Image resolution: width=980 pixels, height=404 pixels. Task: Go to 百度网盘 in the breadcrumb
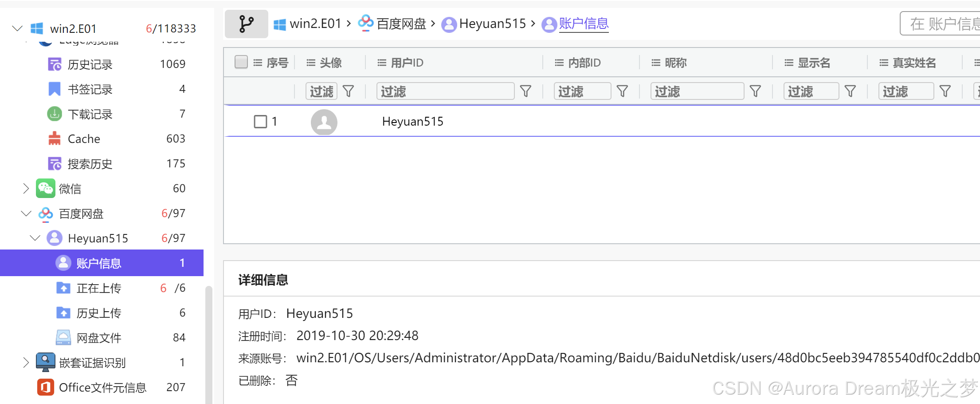(401, 24)
